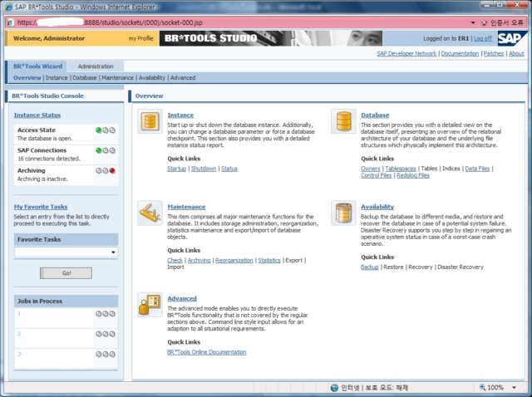Click the Maintenance heading link

186,207
